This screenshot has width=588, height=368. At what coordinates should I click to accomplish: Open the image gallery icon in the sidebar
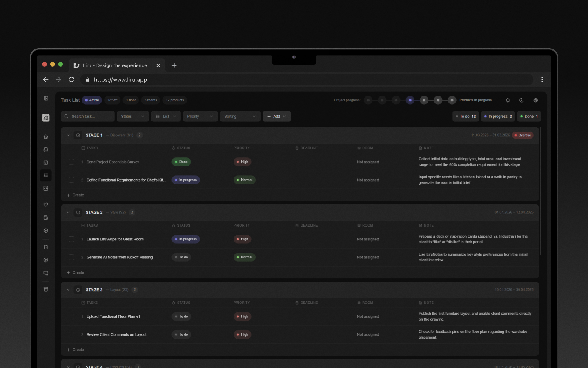click(x=46, y=188)
